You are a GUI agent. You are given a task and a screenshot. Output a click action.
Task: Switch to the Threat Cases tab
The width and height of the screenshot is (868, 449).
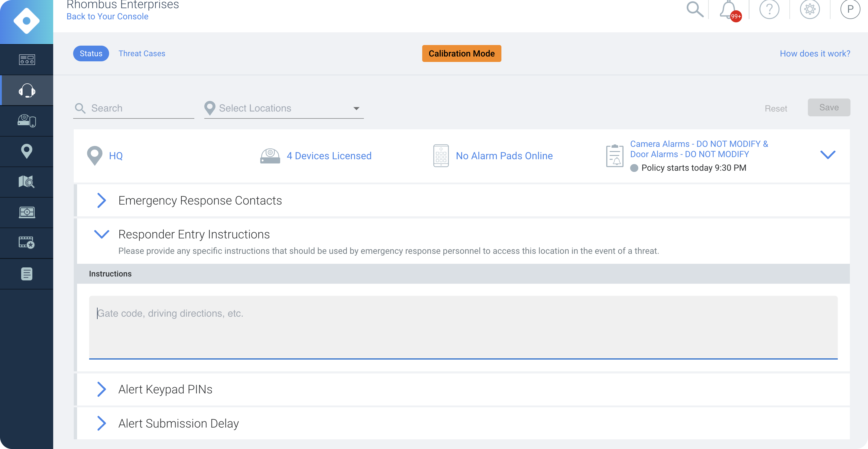(141, 53)
